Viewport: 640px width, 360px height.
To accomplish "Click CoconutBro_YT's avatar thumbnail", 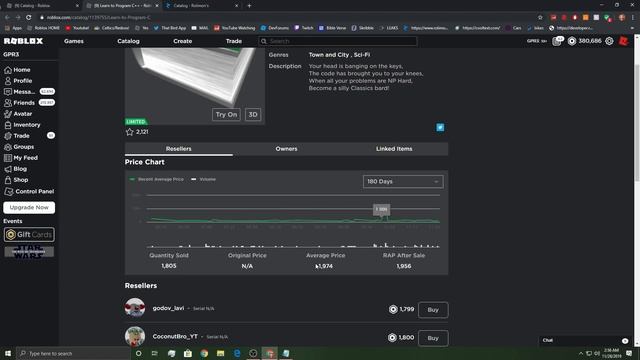I will pos(135,336).
